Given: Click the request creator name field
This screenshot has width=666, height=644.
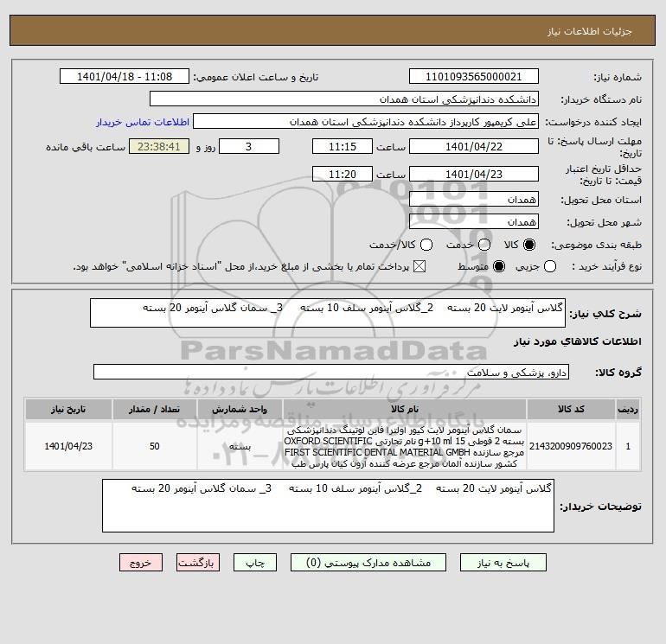Looking at the screenshot, I should pyautogui.click(x=366, y=121).
